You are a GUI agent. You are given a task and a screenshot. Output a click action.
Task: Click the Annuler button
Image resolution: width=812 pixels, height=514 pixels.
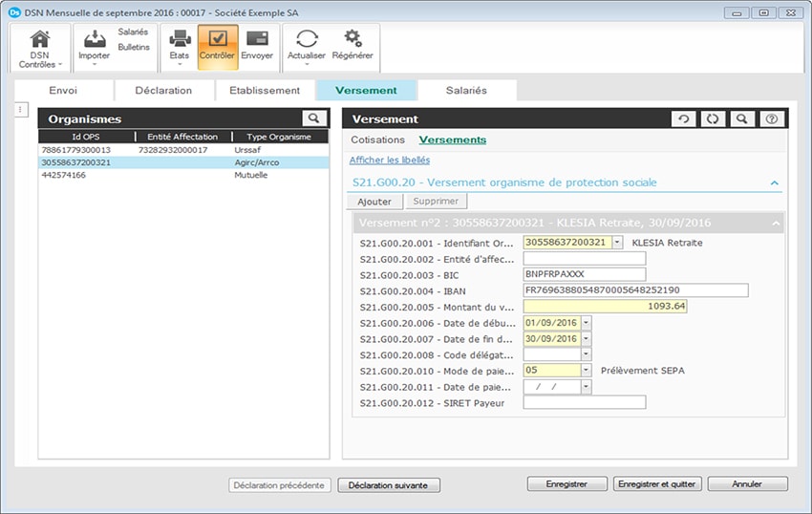tap(747, 484)
